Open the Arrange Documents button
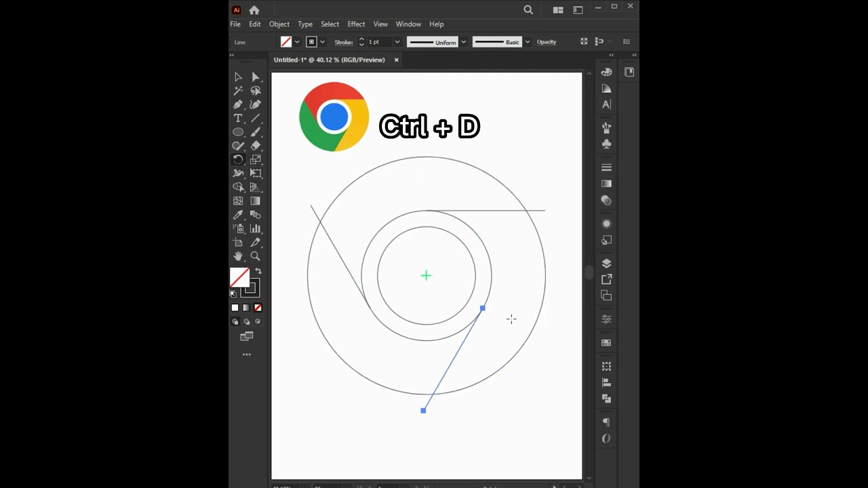The width and height of the screenshot is (868, 488). [x=558, y=10]
